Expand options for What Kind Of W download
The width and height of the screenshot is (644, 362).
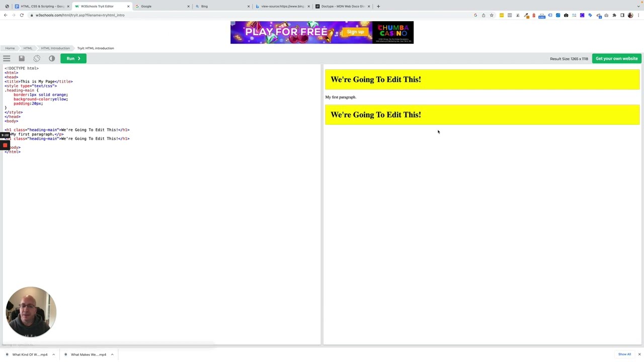click(x=53, y=354)
